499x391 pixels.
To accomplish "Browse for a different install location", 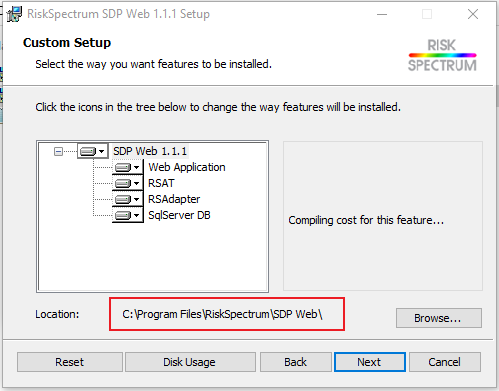I will pyautogui.click(x=439, y=318).
